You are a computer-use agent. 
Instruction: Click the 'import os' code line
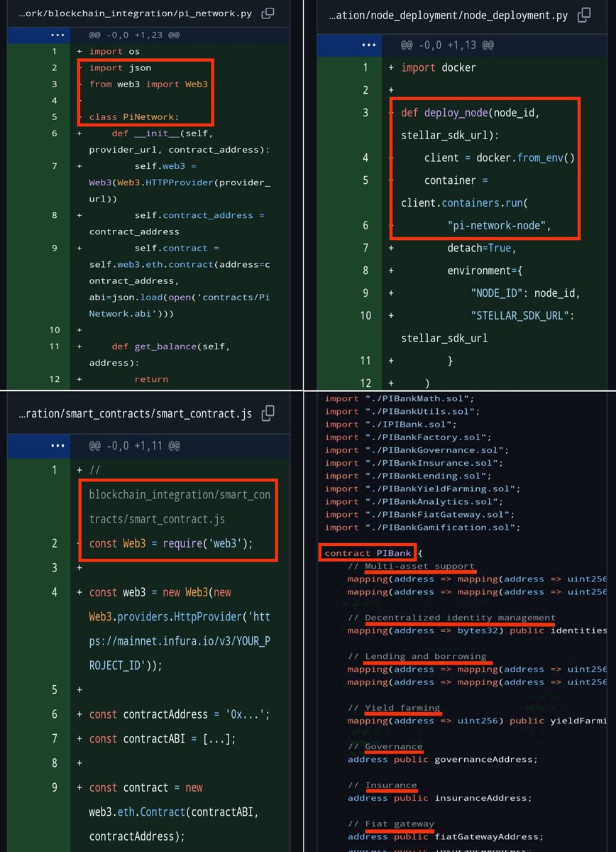115,51
